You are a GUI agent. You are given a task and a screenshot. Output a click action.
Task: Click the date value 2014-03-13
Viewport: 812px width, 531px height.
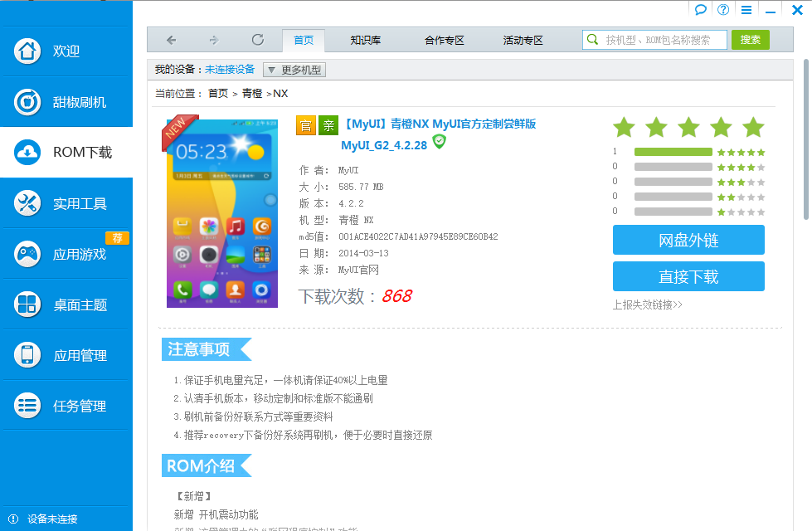coord(363,253)
